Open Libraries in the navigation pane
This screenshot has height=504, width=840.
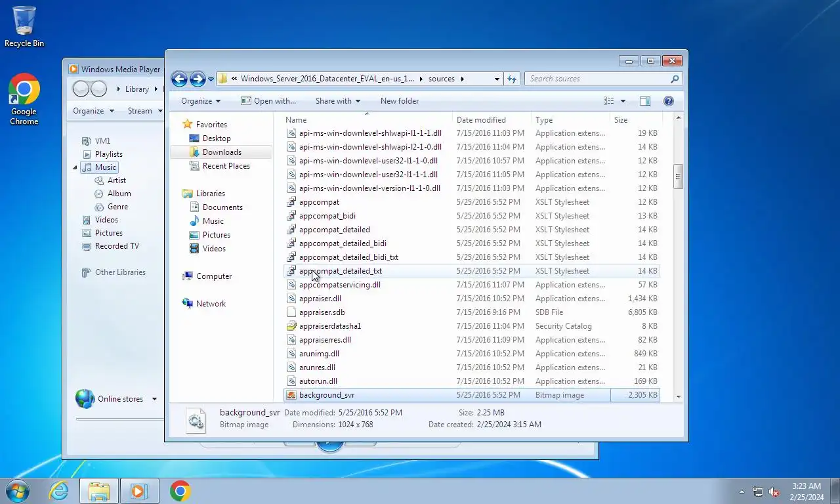[210, 194]
